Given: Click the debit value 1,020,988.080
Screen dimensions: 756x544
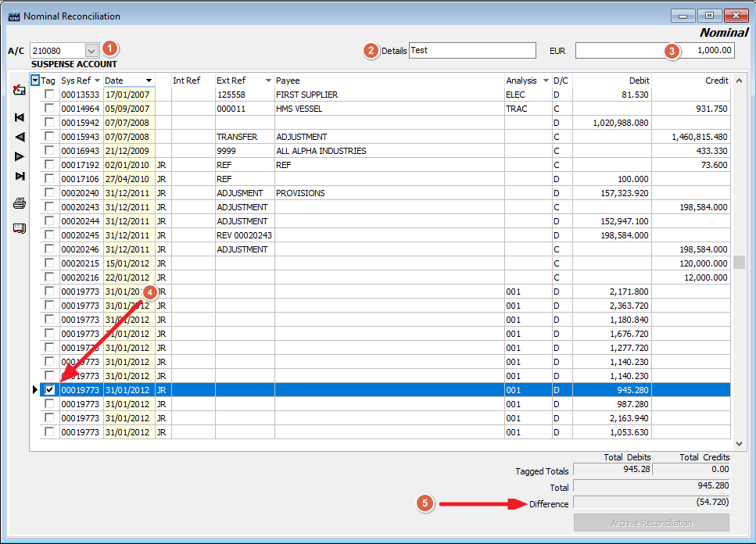Looking at the screenshot, I should coord(621,123).
